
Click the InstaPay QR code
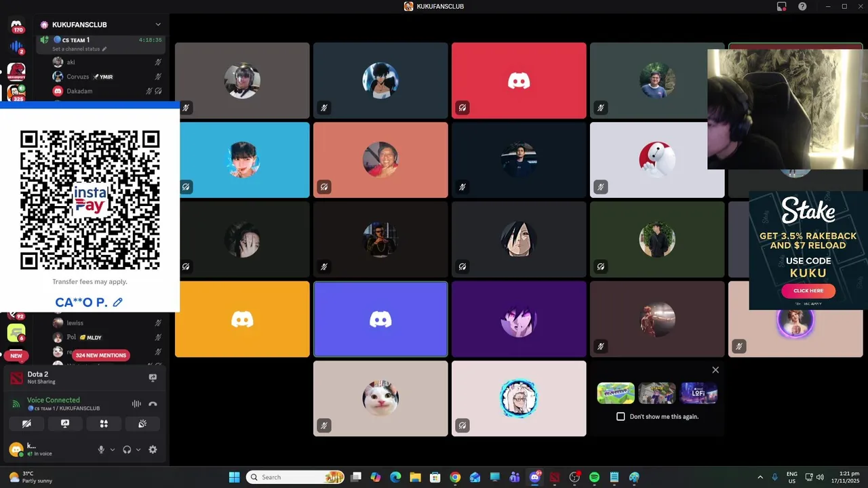click(90, 200)
